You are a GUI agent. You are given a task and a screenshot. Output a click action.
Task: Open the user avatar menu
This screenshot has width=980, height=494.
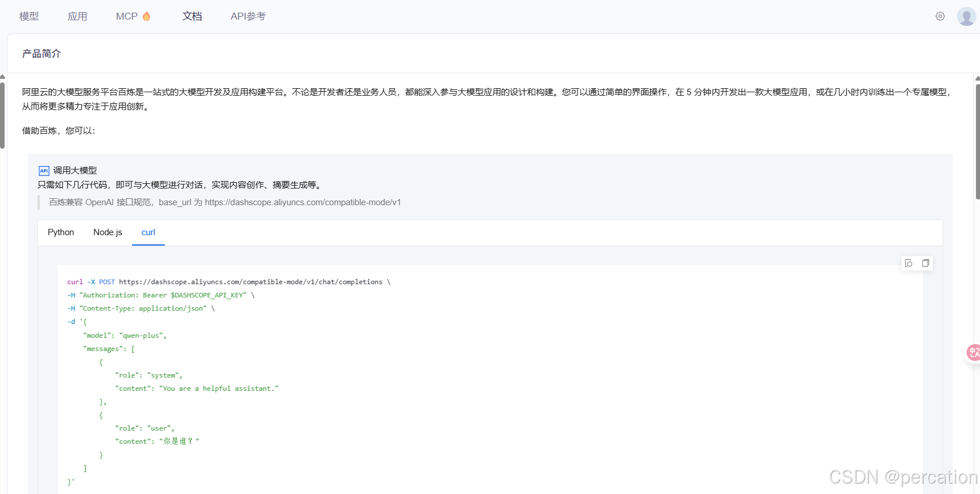click(966, 16)
